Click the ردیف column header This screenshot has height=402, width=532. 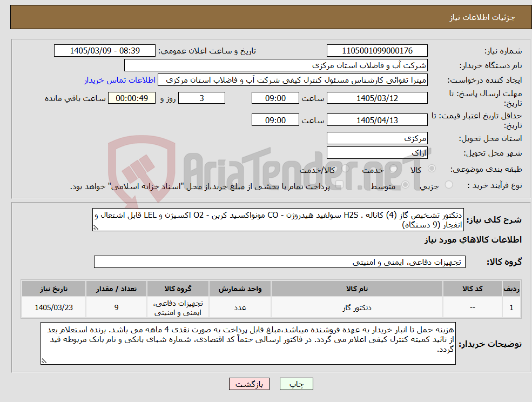[x=511, y=289]
